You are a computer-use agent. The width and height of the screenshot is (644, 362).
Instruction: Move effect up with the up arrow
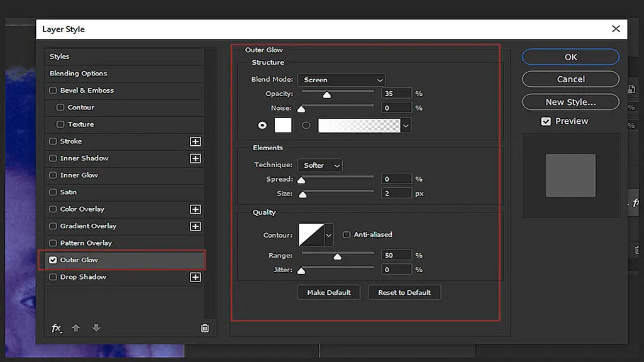75,327
